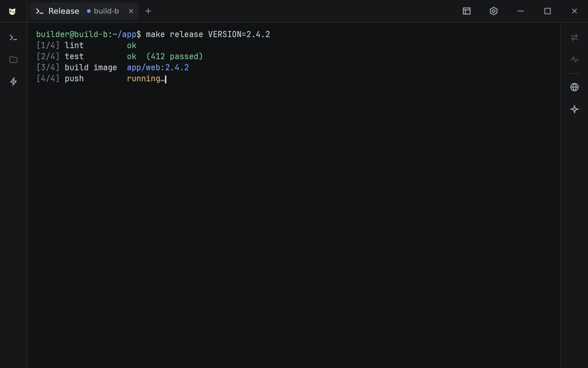This screenshot has width=588, height=368.
Task: Click the '(412 passed)' test result
Action: (x=175, y=56)
